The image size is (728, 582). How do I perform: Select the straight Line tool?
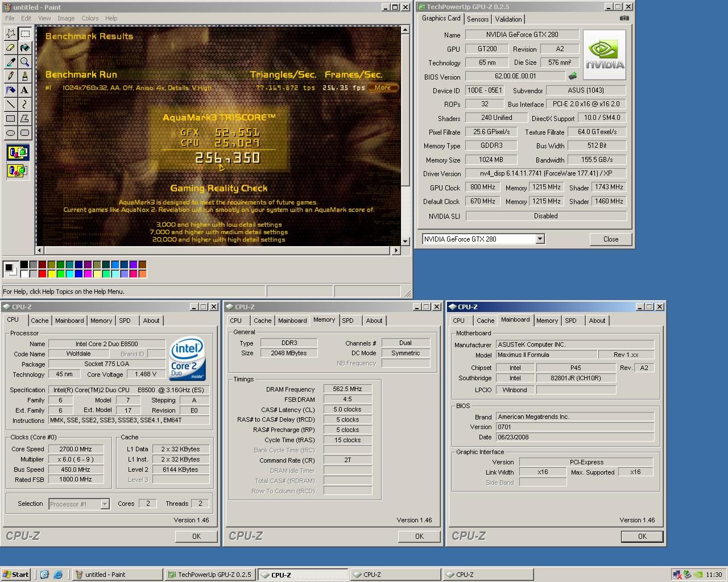tap(11, 105)
